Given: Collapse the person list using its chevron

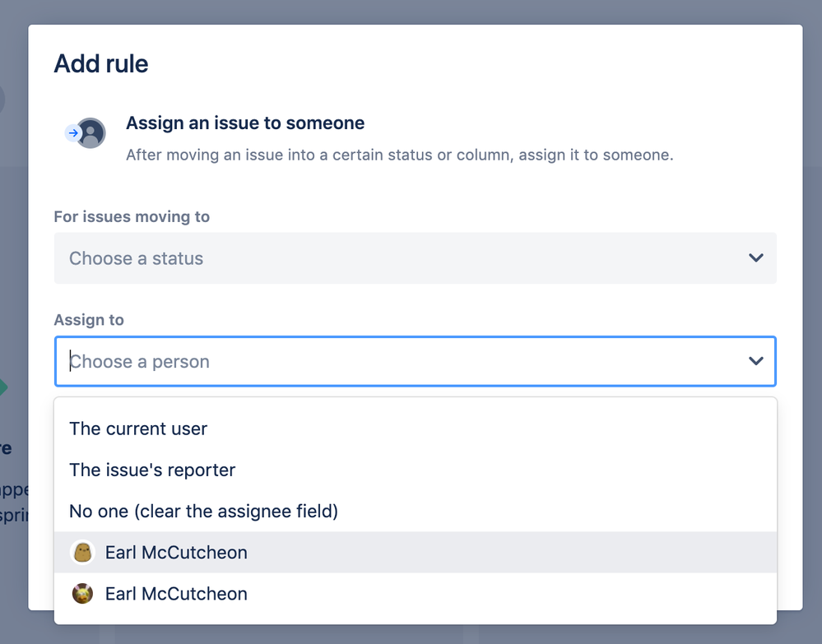Looking at the screenshot, I should (x=755, y=361).
